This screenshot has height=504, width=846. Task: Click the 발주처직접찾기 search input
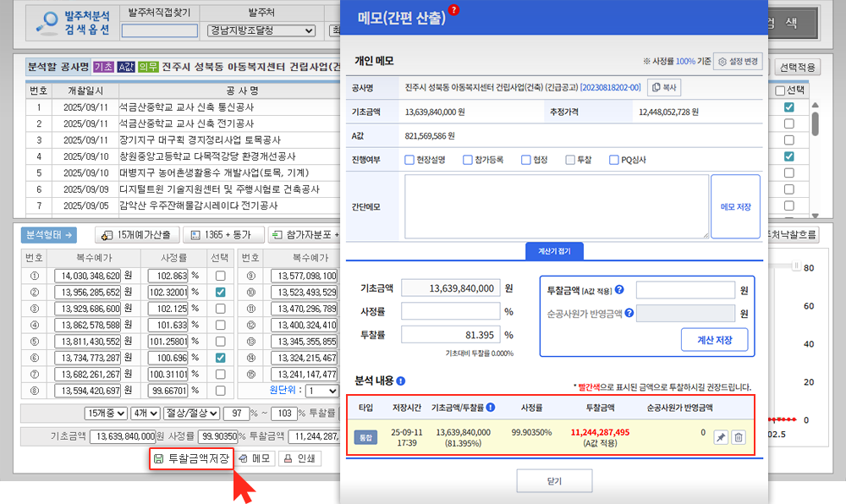160,30
